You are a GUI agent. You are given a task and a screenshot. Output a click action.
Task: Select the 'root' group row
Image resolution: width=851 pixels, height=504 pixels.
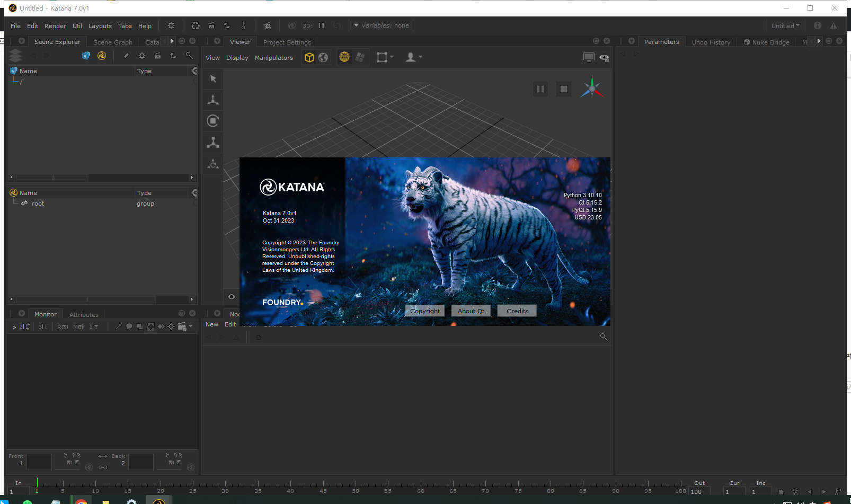tap(102, 204)
